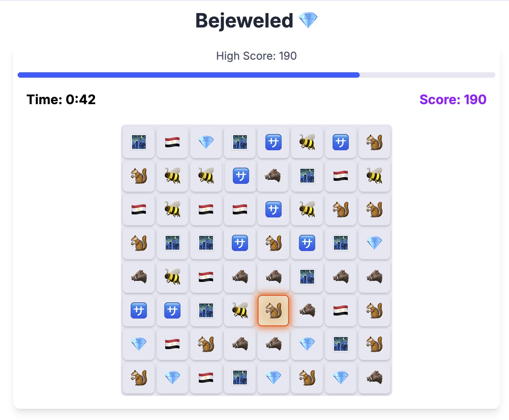
Task: Select the boar tile at the far left of row five
Action: (138, 277)
